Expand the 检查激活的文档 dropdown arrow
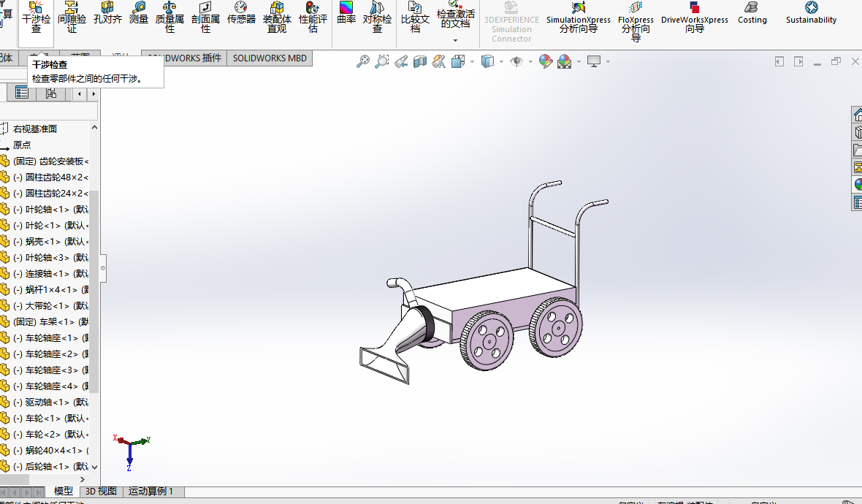The height and width of the screenshot is (504, 862). (455, 40)
